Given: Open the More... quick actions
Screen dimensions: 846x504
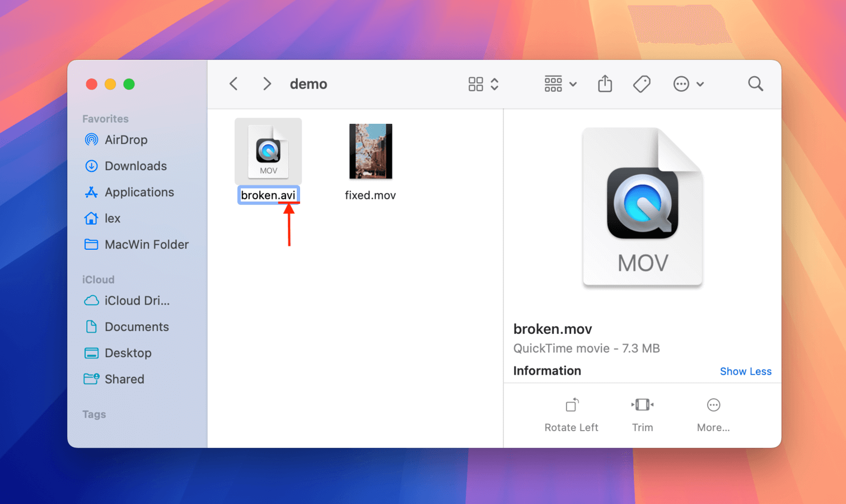Looking at the screenshot, I should [713, 415].
